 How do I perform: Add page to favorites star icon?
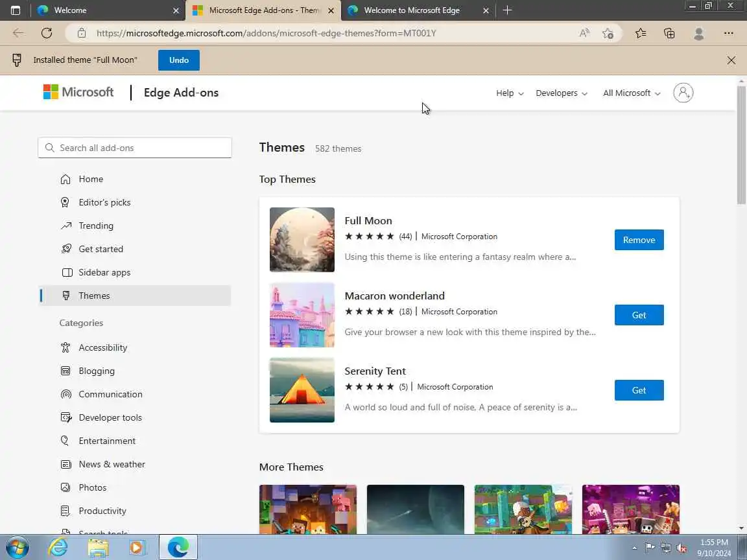(x=608, y=33)
